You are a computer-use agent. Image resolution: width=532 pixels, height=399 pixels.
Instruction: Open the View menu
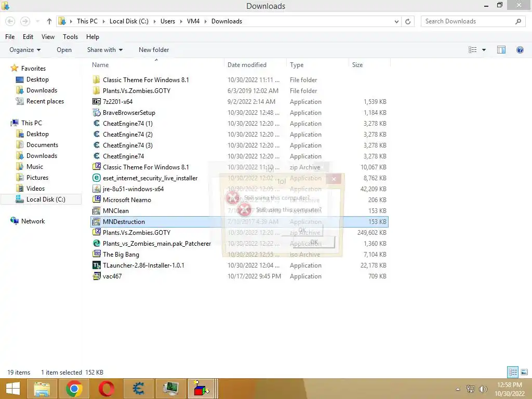point(48,37)
